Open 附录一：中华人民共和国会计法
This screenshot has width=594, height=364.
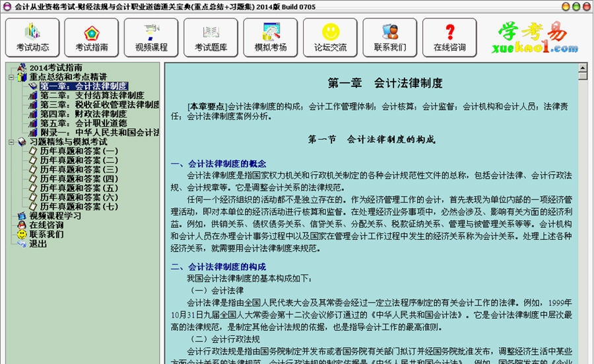[100, 133]
